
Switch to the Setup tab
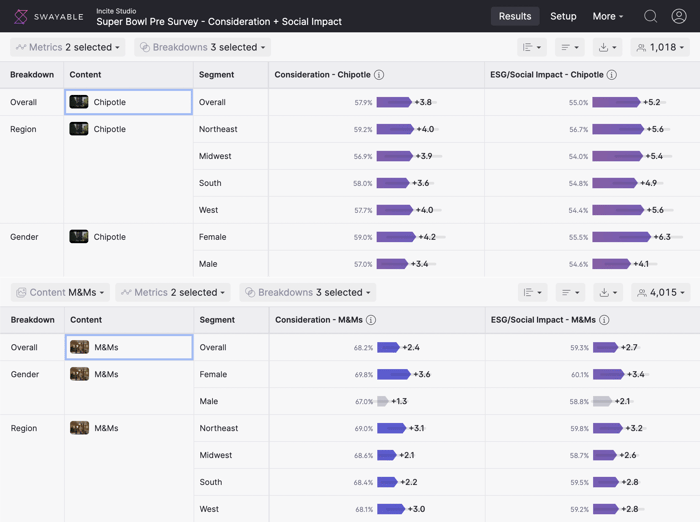(563, 17)
